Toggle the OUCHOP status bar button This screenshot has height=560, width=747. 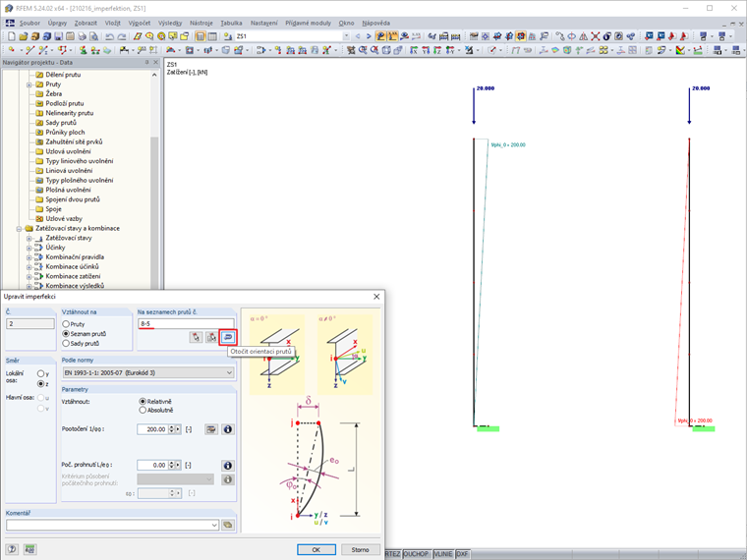pos(416,554)
